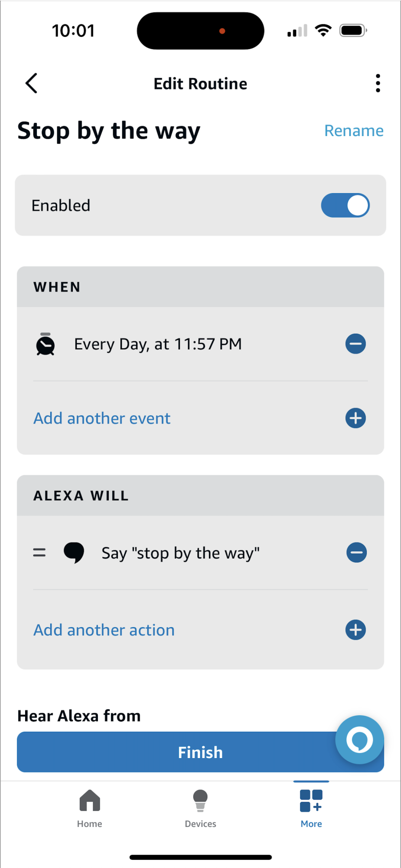Remove the Say stop by the way action
Image resolution: width=401 pixels, height=868 pixels.
(356, 552)
